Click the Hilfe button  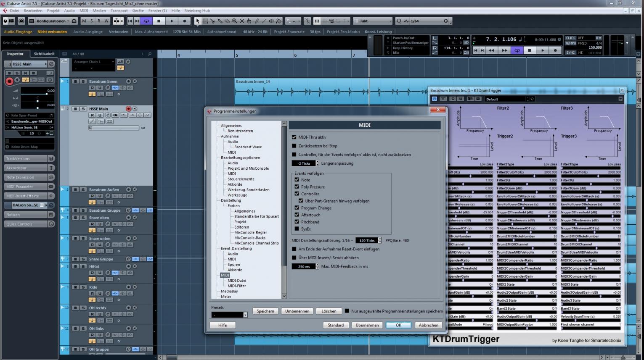coord(223,325)
